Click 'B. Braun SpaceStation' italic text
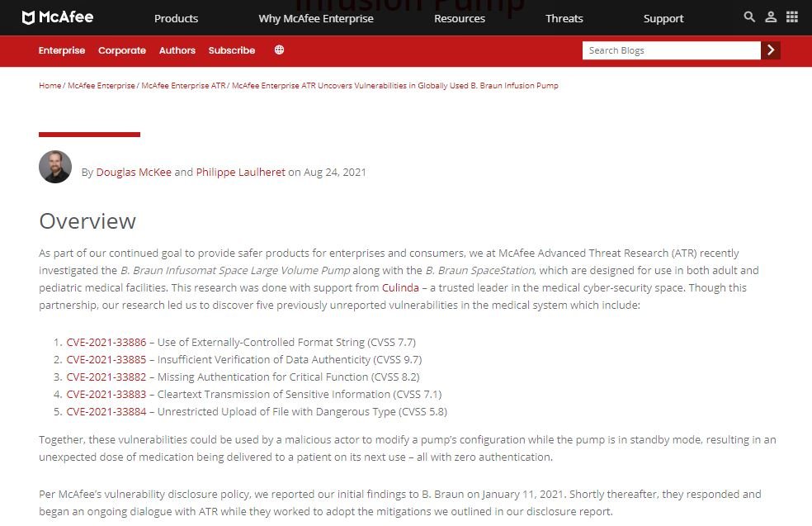Screen dimensions: 812x526 [x=479, y=271]
